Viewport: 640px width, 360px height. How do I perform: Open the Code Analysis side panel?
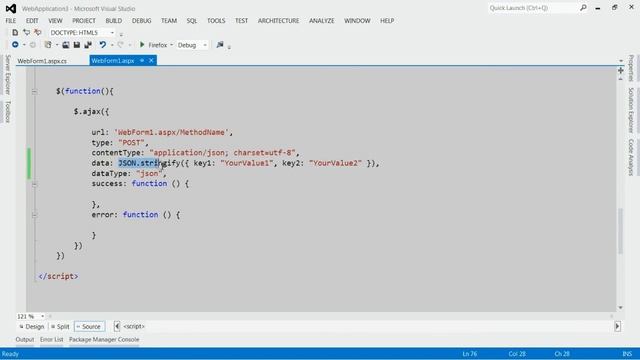click(x=631, y=157)
